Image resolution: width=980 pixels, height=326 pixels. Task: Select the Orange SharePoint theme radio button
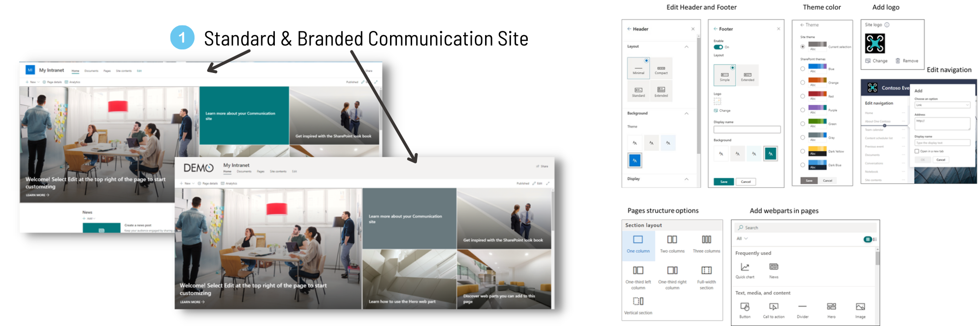pyautogui.click(x=803, y=83)
